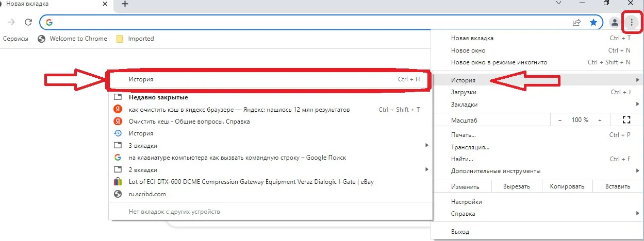
Task: Click the forward navigation arrow
Action: [11, 22]
